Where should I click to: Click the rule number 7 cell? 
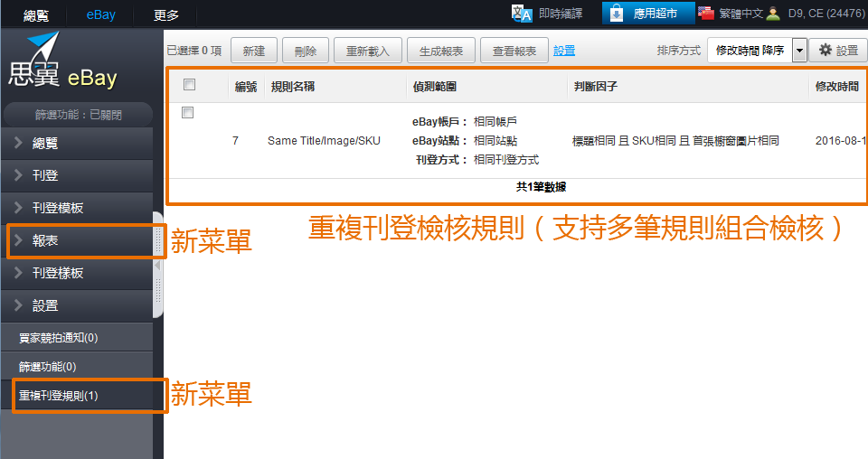[235, 140]
